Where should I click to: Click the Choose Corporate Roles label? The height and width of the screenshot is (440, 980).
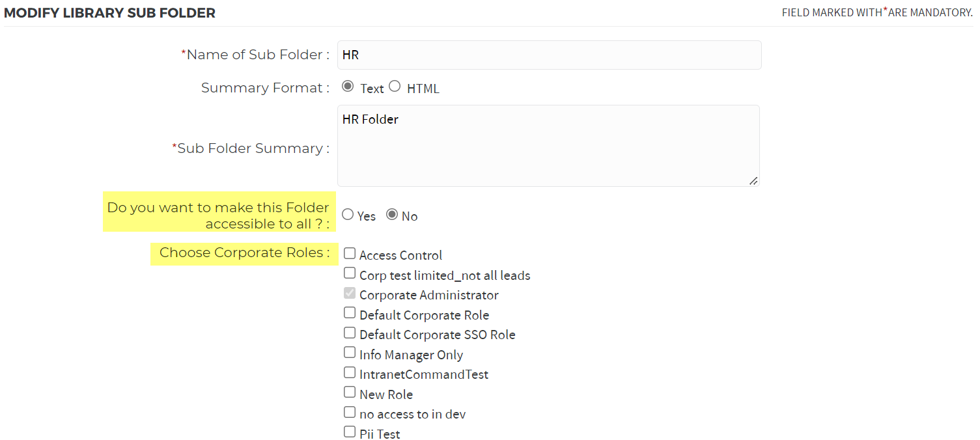point(244,253)
